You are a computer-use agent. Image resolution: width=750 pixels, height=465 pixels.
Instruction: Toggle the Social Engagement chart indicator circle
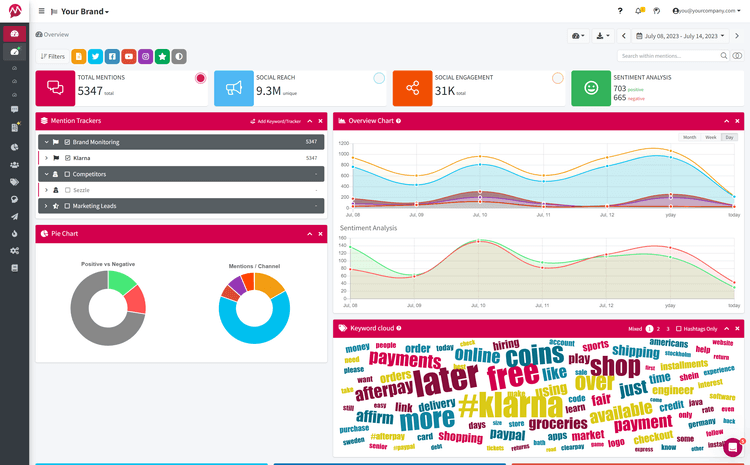click(558, 78)
